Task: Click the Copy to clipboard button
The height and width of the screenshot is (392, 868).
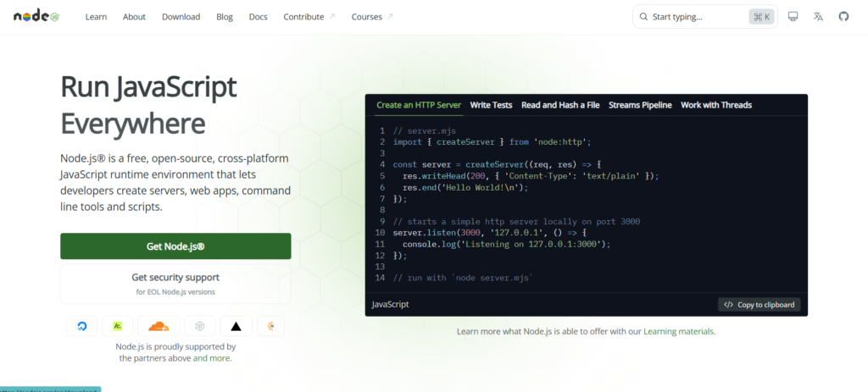Action: click(x=759, y=305)
